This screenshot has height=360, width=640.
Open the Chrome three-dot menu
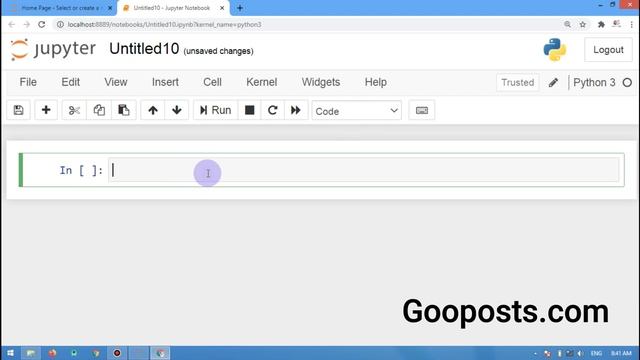631,24
